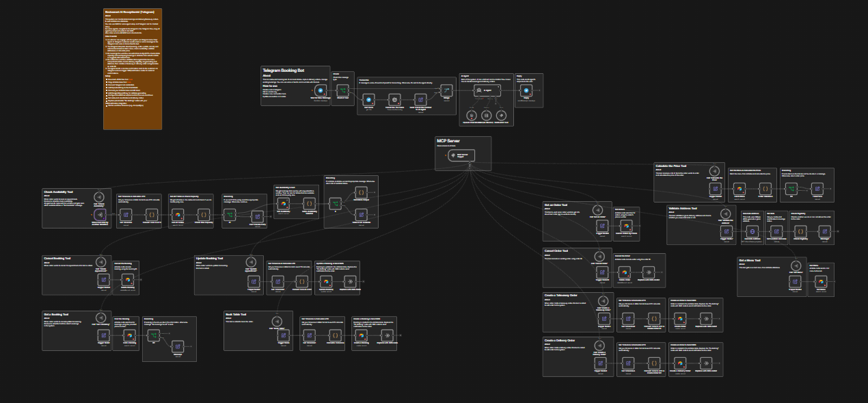Select the Get Voice Telegram node
Image resolution: width=868 pixels, height=403 pixels.
click(369, 100)
